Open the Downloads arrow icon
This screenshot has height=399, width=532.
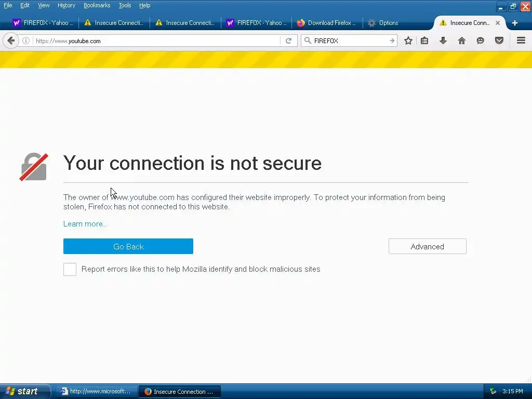443,41
